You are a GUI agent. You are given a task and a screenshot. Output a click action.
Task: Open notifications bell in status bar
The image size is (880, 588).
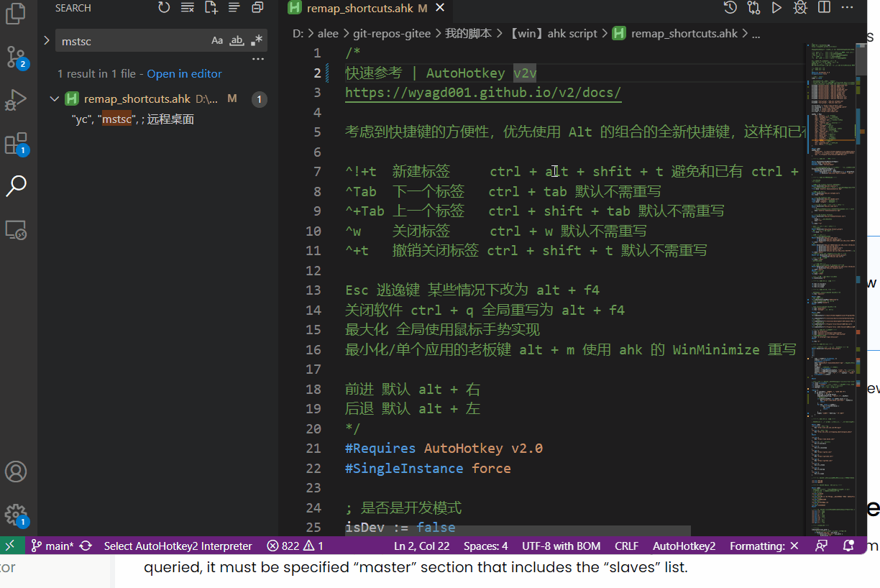(x=848, y=546)
